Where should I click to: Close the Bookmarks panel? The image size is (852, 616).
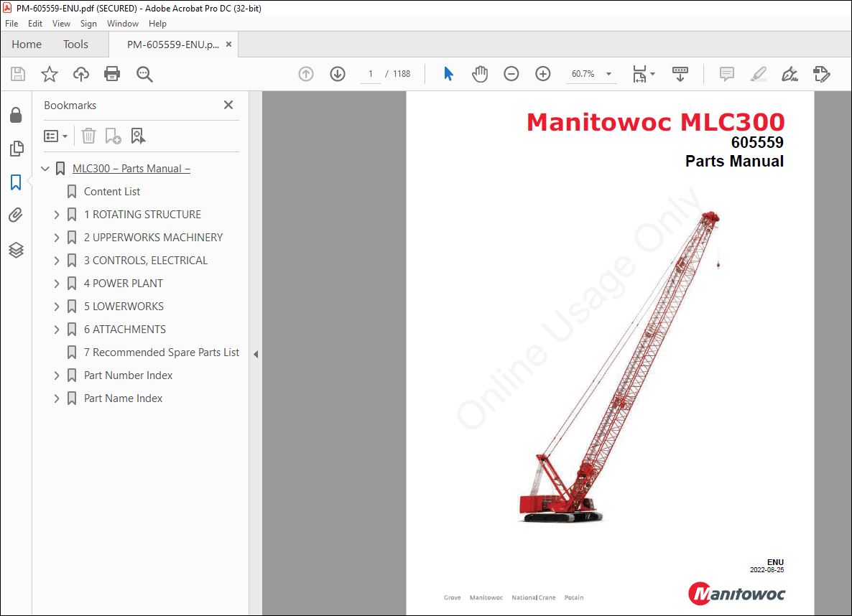pos(228,105)
